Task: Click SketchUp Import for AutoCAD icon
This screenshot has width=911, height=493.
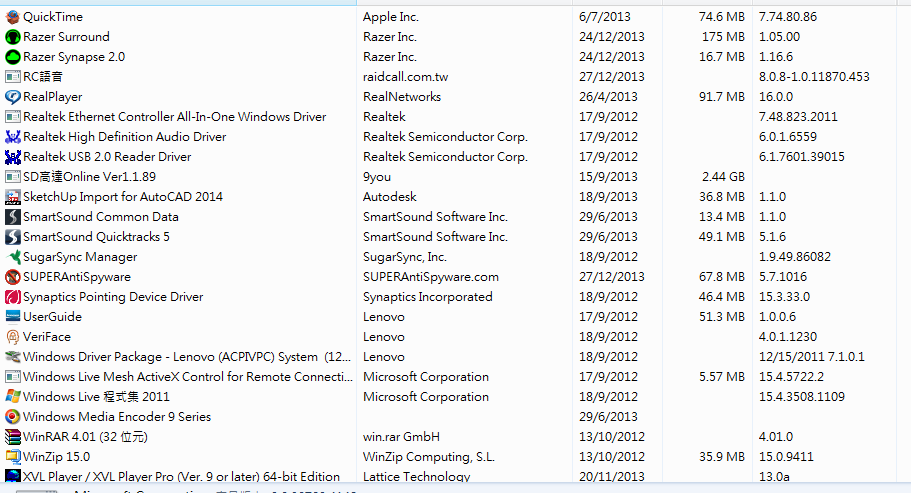Action: pyautogui.click(x=12, y=197)
